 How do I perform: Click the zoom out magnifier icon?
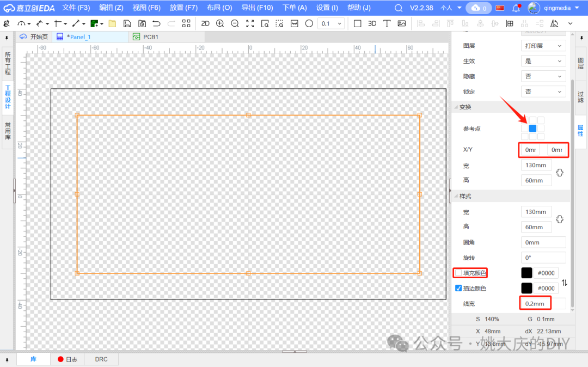tap(235, 23)
